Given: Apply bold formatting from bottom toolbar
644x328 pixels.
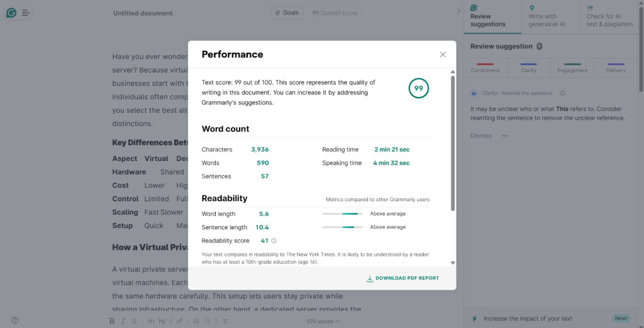Looking at the screenshot, I should (x=113, y=321).
